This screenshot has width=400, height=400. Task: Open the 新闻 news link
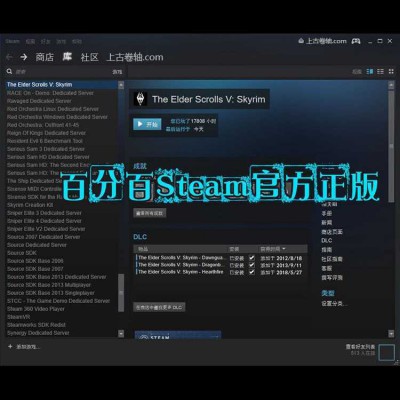(x=327, y=222)
